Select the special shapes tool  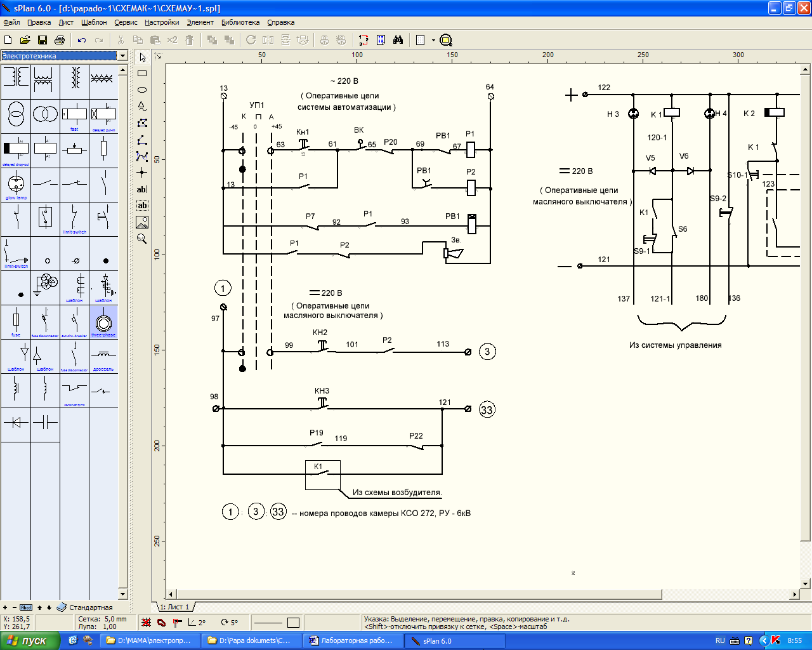coord(142,107)
